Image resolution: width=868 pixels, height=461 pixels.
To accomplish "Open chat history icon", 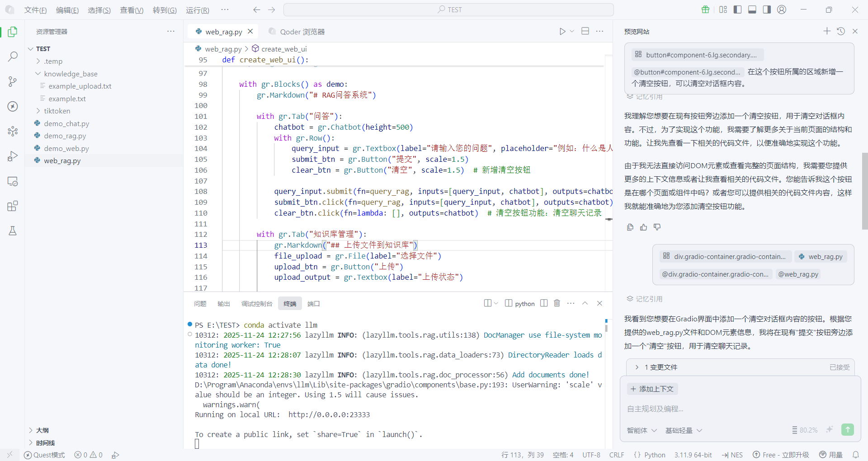I will click(841, 31).
